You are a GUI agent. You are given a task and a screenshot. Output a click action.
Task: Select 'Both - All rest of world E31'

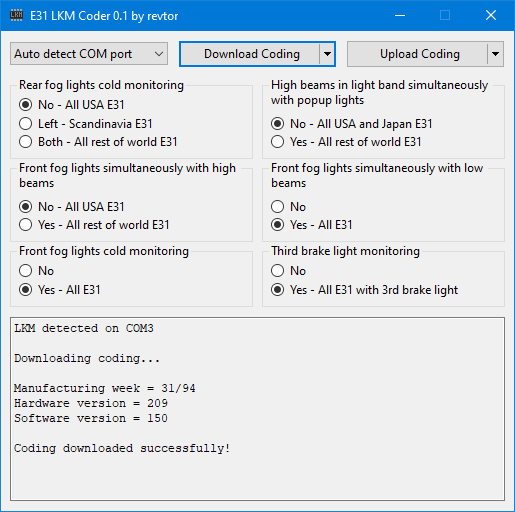pyautogui.click(x=98, y=142)
